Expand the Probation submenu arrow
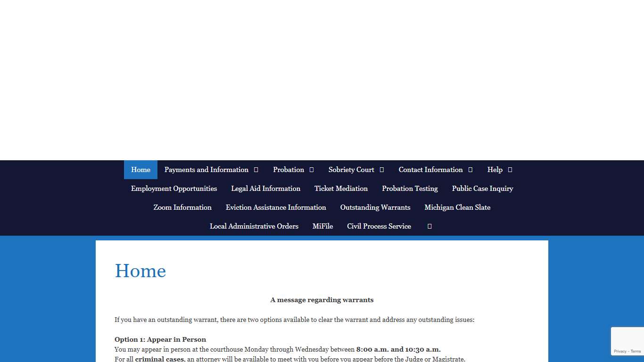The image size is (644, 362). tap(311, 170)
